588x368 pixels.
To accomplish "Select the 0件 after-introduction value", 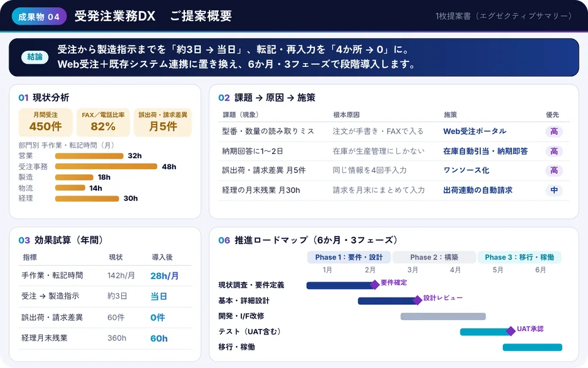I will click(157, 318).
